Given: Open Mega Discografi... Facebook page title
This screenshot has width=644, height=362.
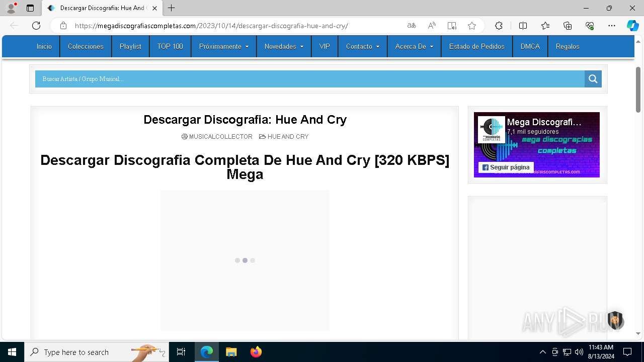Looking at the screenshot, I should point(544,122).
